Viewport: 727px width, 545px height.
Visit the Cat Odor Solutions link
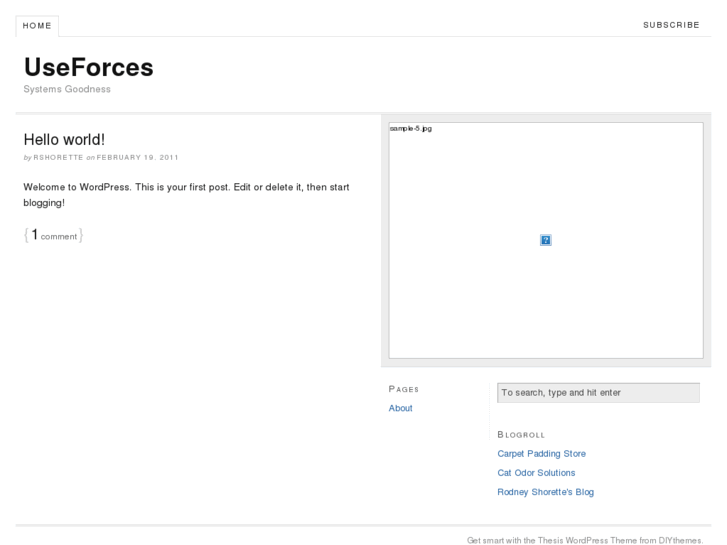(x=536, y=472)
